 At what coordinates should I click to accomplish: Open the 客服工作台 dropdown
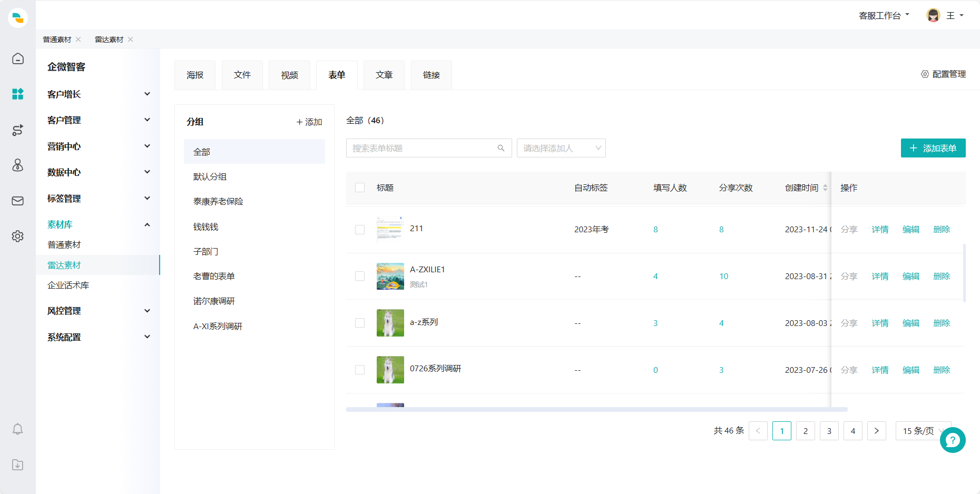tap(884, 16)
